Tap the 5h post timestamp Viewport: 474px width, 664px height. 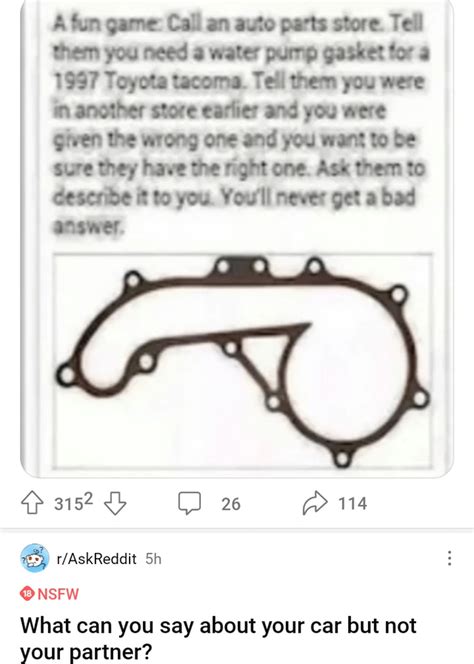click(x=153, y=559)
